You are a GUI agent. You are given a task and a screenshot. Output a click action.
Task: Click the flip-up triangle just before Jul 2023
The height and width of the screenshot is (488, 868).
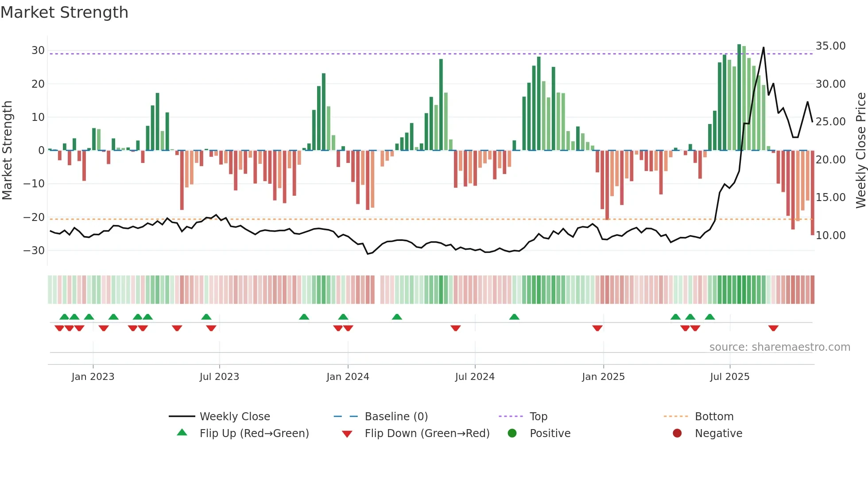coord(206,317)
